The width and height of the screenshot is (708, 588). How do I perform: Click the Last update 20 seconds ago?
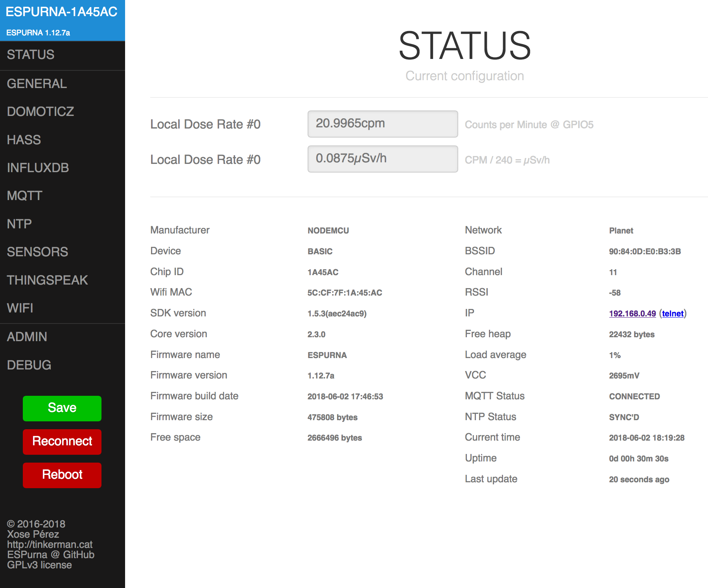639,480
